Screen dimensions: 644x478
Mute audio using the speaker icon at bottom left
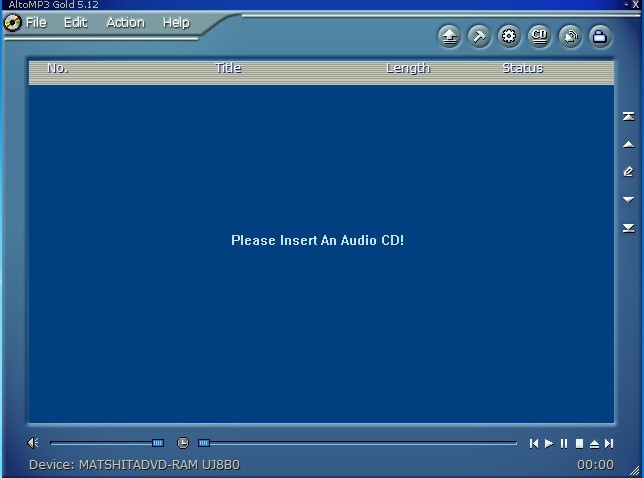(x=33, y=443)
